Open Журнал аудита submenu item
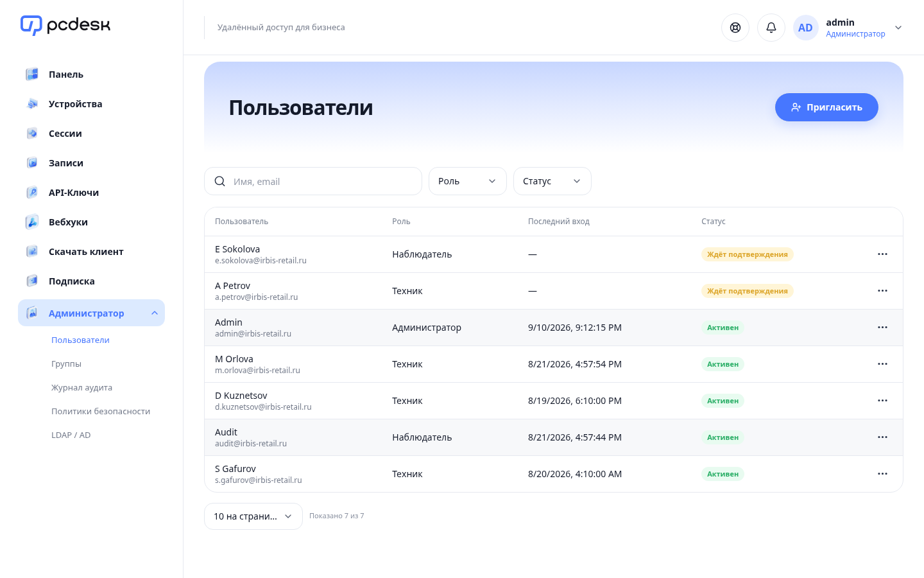924x578 pixels. click(x=81, y=388)
